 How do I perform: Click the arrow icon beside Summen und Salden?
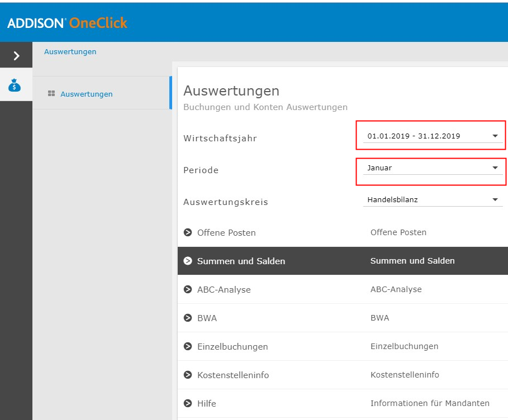coord(188,261)
